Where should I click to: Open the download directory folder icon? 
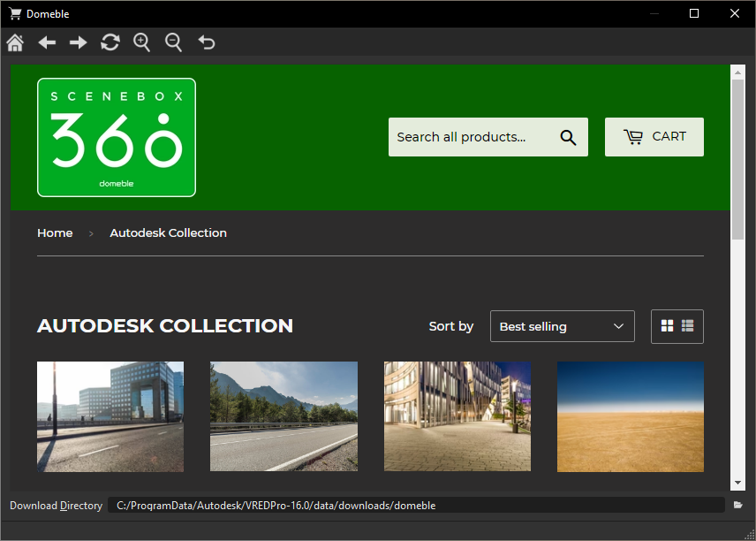tap(739, 505)
